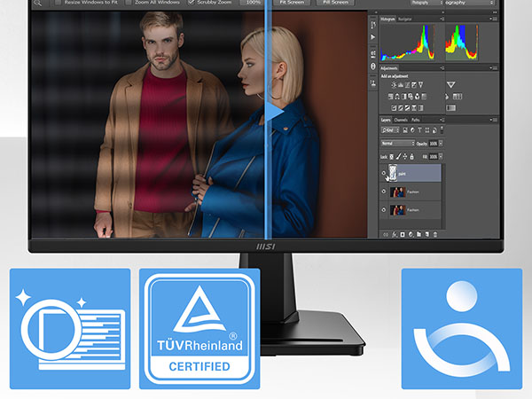Add a Curves adjustment layer
Screen dimensions: 532x399
(x=408, y=85)
